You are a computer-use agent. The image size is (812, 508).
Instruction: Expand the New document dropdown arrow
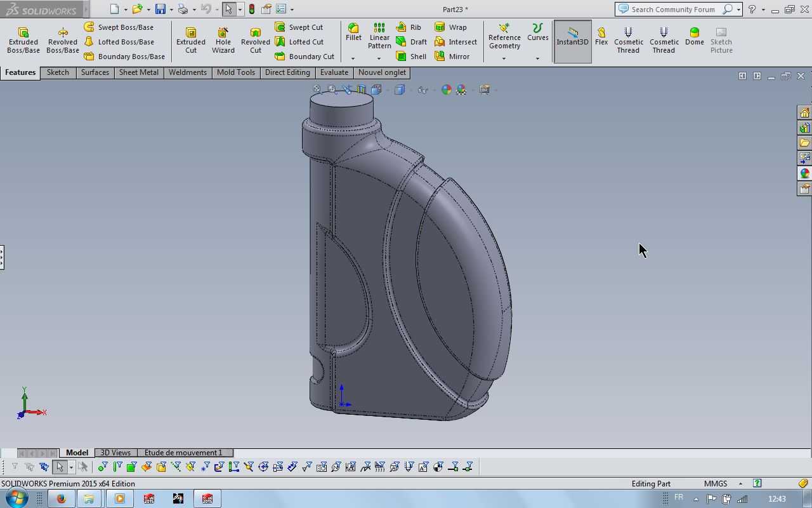click(x=126, y=10)
